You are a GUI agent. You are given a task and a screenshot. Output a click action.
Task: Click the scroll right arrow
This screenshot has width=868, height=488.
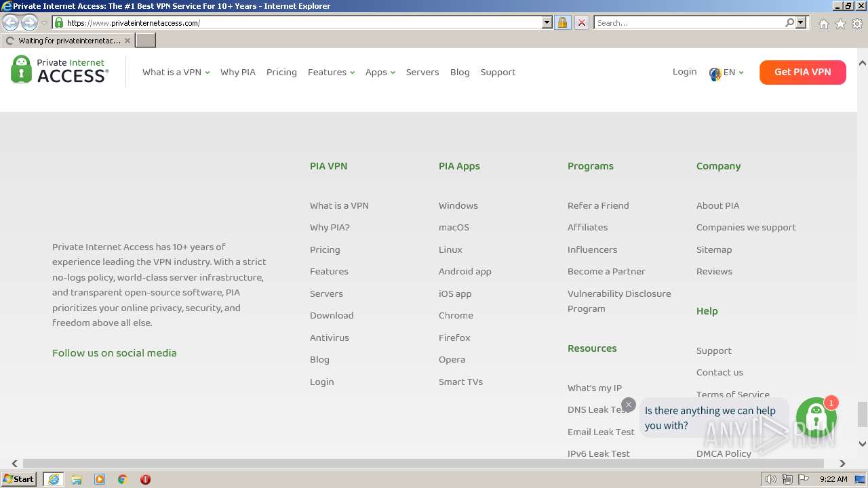pos(842,464)
